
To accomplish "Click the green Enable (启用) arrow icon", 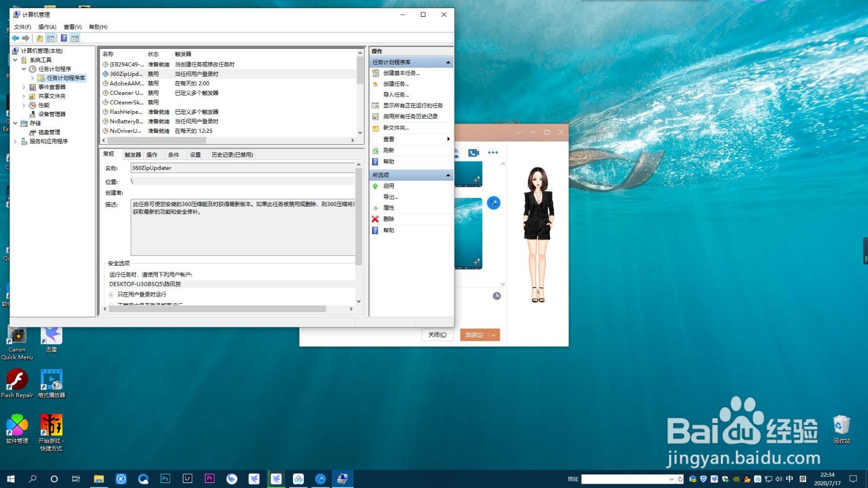I will (x=375, y=186).
